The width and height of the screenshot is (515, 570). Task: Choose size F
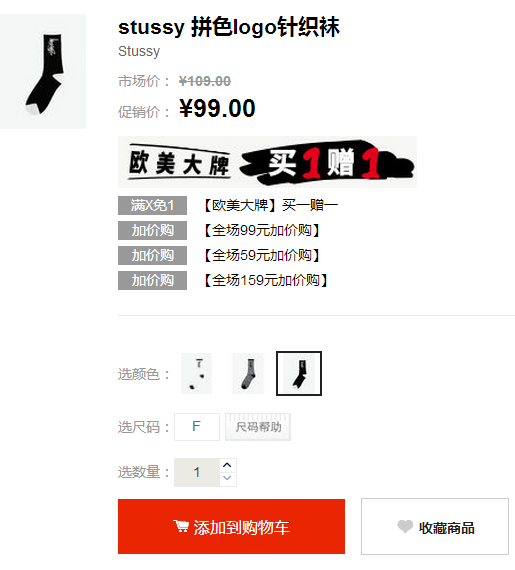coord(197,427)
